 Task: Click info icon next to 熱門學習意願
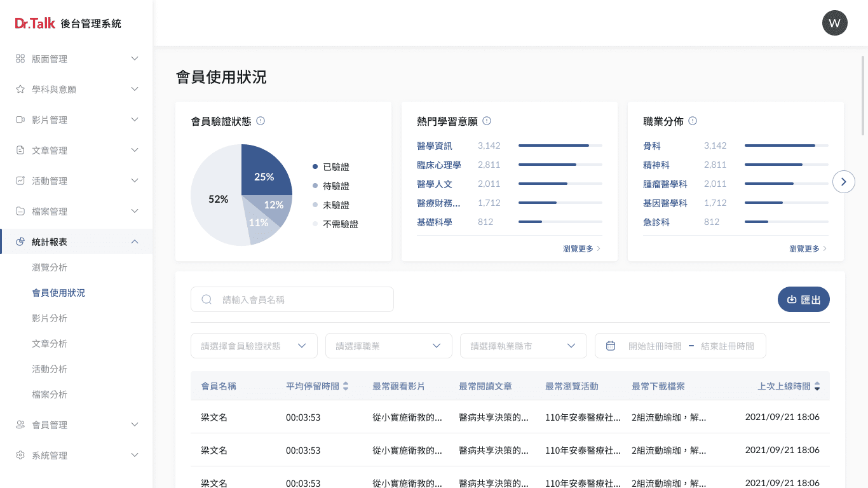click(x=487, y=121)
